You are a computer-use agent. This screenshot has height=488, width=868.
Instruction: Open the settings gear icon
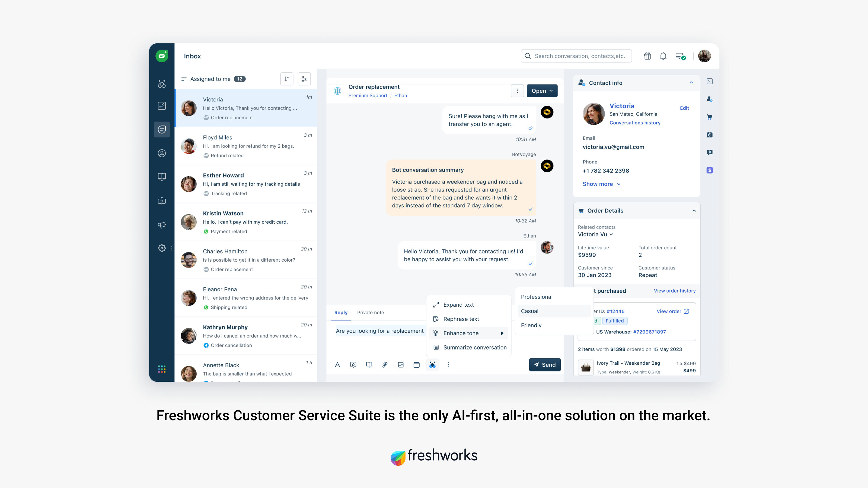pos(162,248)
